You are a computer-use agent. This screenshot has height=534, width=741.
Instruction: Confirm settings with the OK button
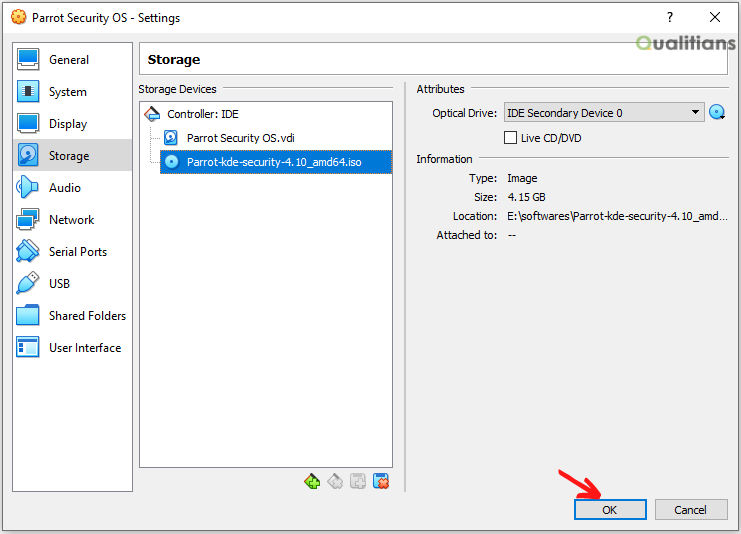coord(610,510)
